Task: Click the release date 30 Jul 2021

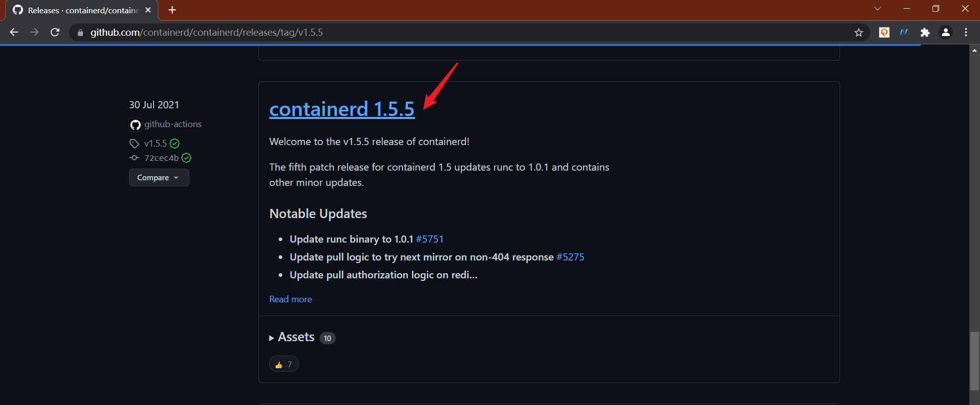Action: coord(154,105)
